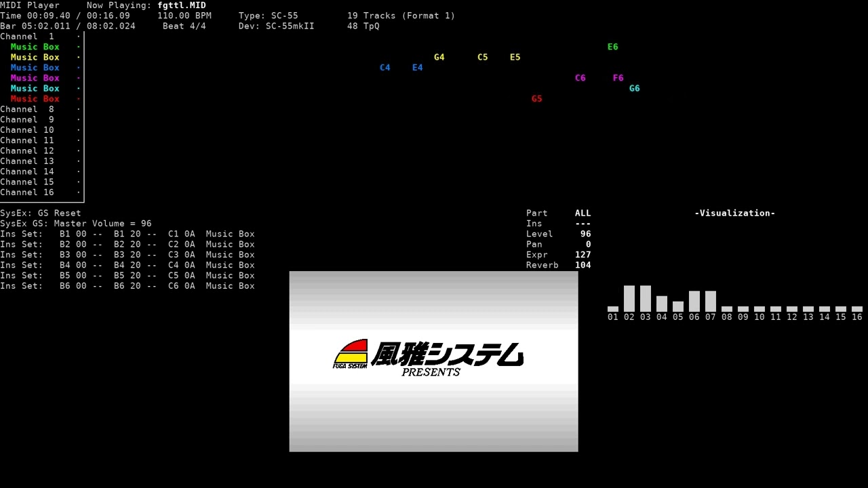Click the blue C4 note marker
The width and height of the screenshot is (868, 488).
click(385, 68)
